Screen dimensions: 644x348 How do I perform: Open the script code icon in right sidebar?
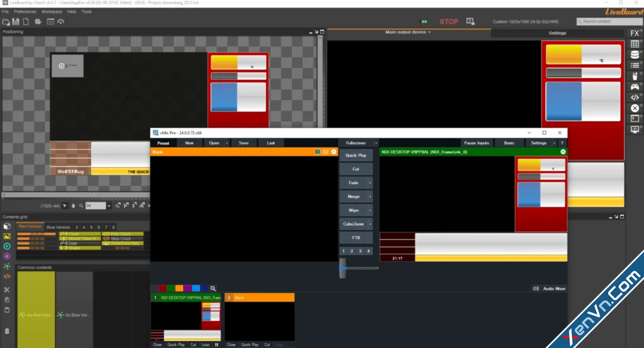635,97
